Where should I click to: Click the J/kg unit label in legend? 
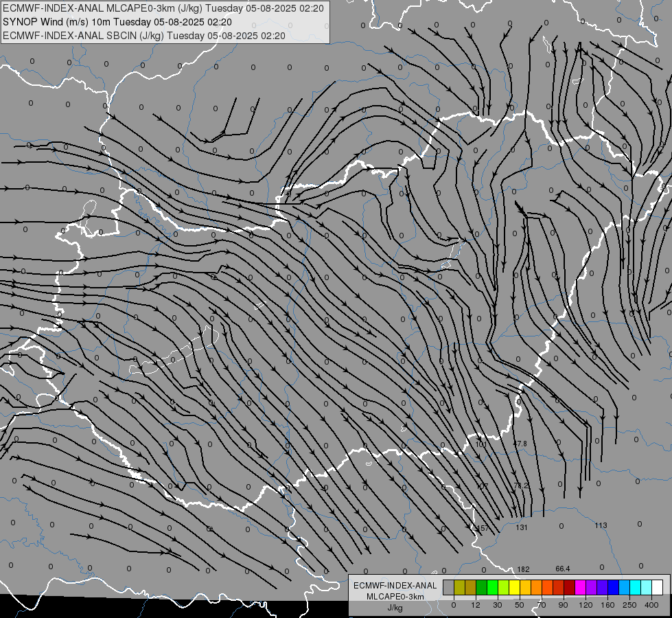(395, 608)
